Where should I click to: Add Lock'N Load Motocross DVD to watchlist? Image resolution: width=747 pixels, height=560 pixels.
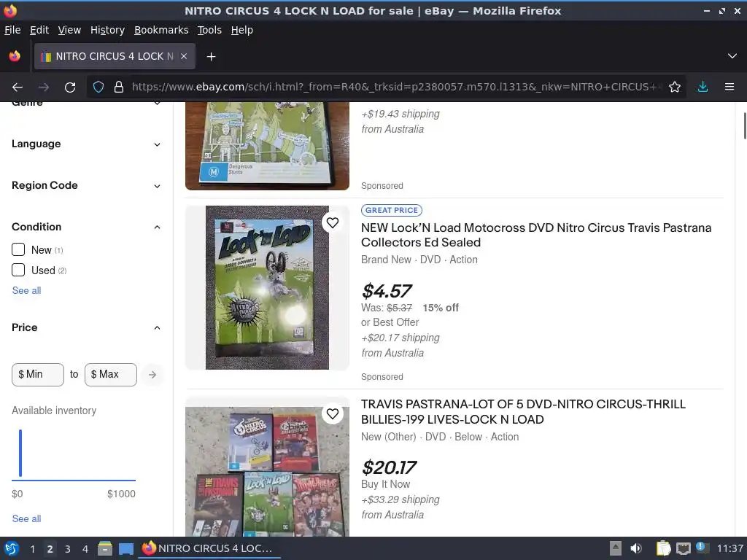(x=333, y=222)
